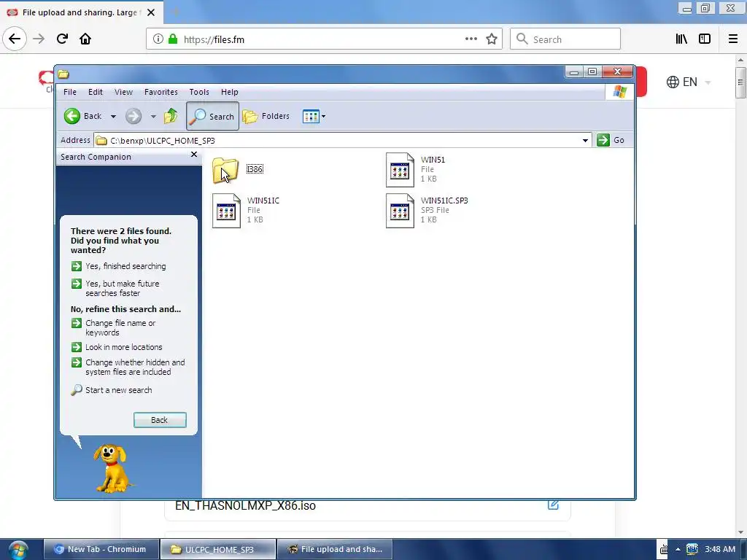Open the Tools menu
The height and width of the screenshot is (560, 747).
pyautogui.click(x=199, y=92)
